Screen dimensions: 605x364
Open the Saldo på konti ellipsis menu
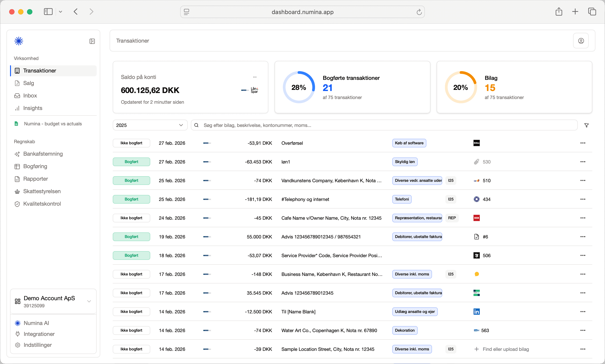click(x=255, y=77)
